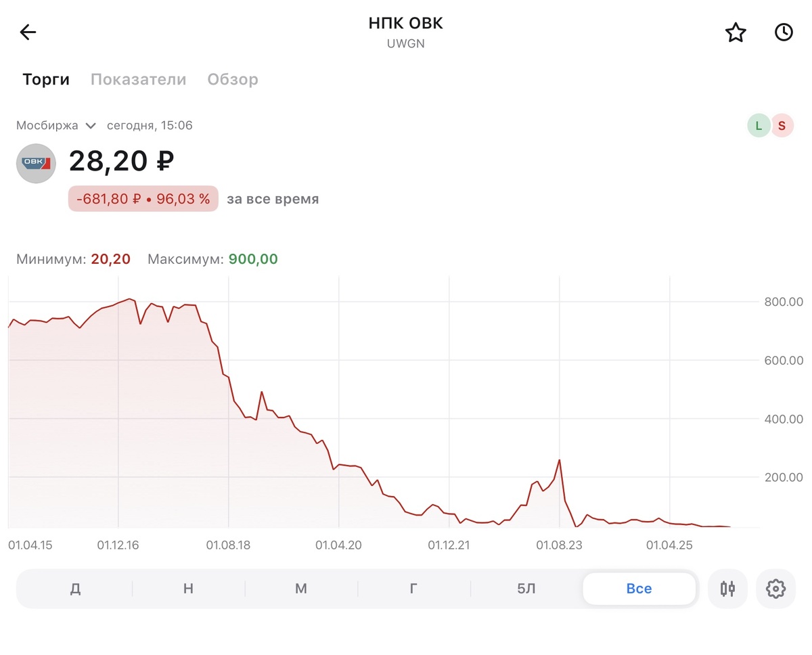The width and height of the screenshot is (812, 655).
Task: Click the UWGN ticker label
Action: tap(406, 44)
